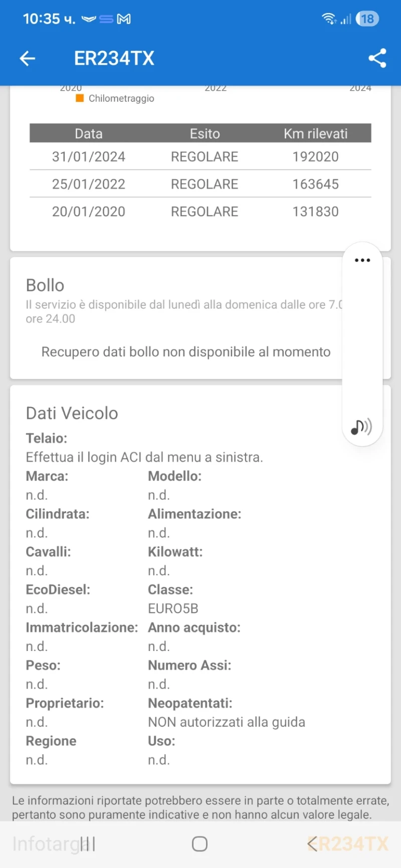Tap the Data column header

tap(89, 134)
